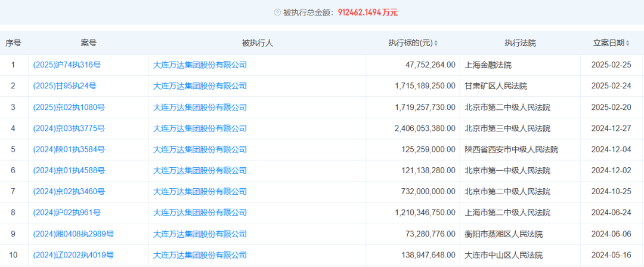This screenshot has height=267, width=644.
Task: Sort by 执行标的(元) column arrows
Action: click(436, 43)
